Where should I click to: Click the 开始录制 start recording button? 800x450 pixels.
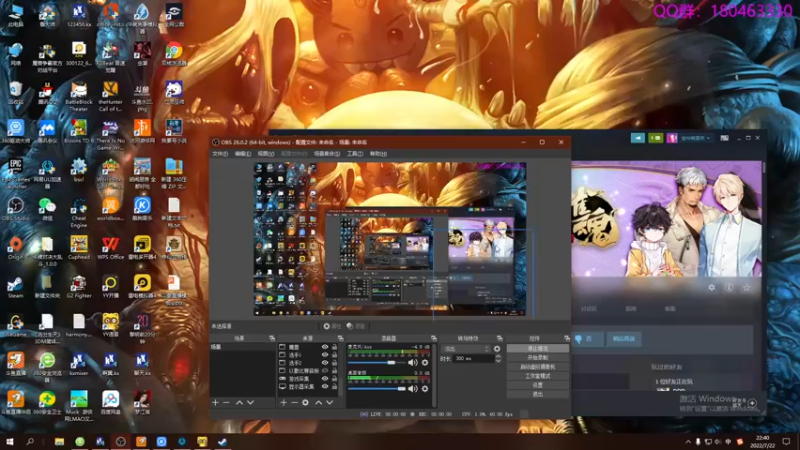pyautogui.click(x=538, y=358)
